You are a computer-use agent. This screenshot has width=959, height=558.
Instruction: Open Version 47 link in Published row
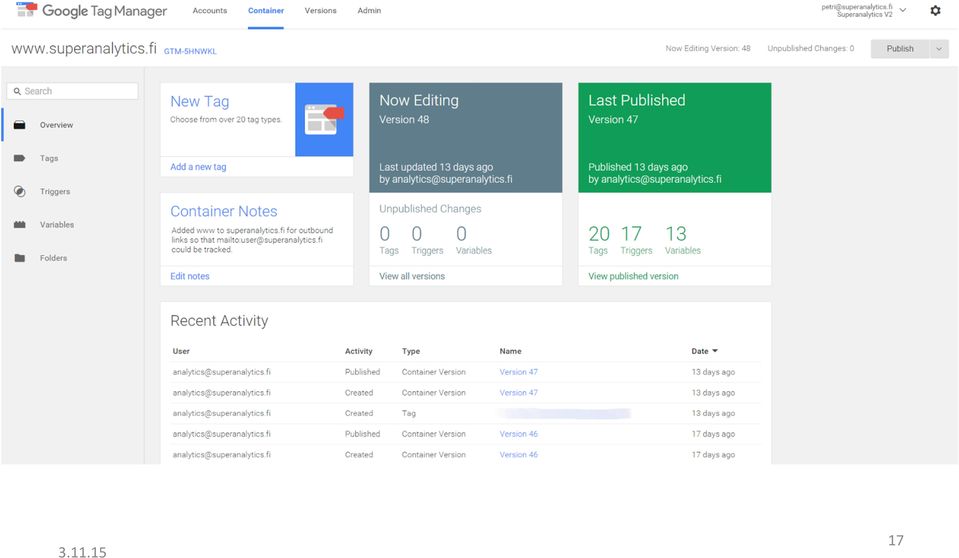pyautogui.click(x=519, y=372)
